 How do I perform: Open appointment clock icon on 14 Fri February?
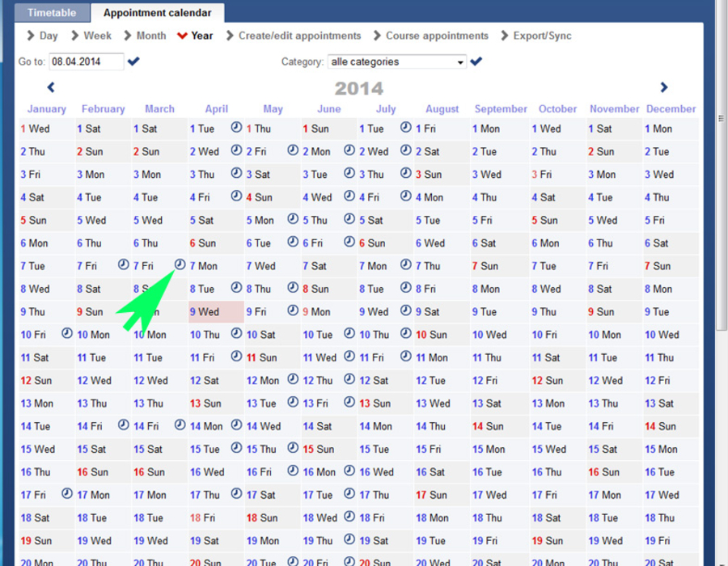123,424
